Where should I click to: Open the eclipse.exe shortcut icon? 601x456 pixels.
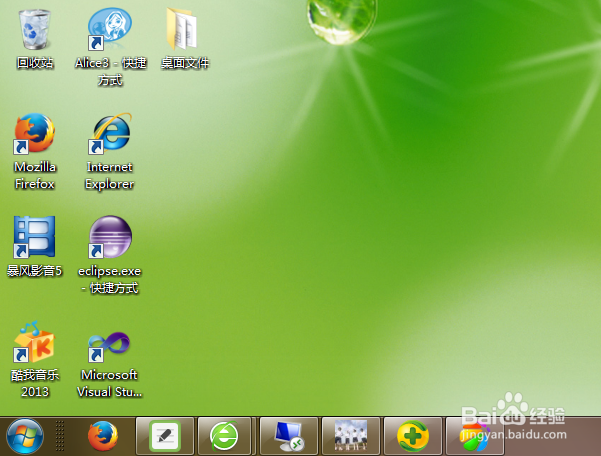click(x=110, y=237)
